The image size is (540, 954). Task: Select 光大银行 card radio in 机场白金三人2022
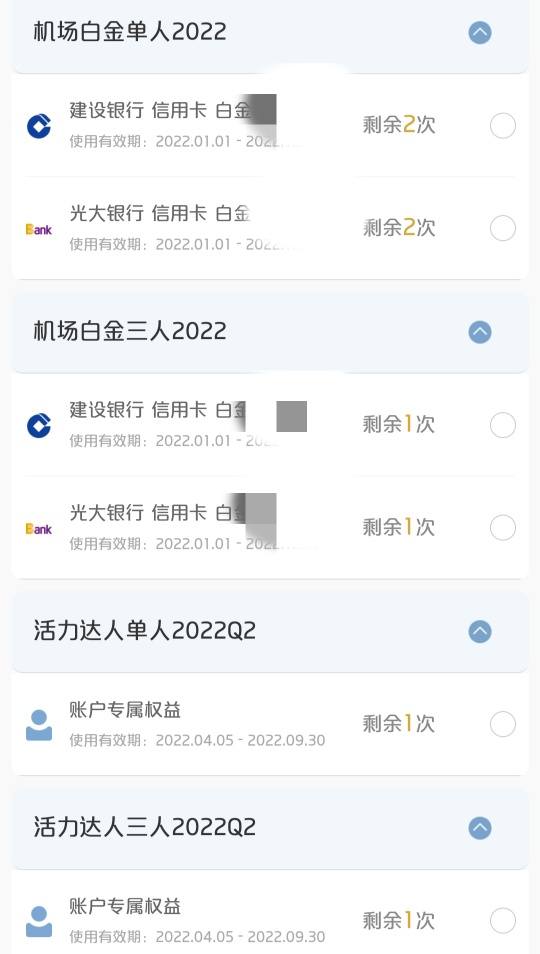[503, 527]
